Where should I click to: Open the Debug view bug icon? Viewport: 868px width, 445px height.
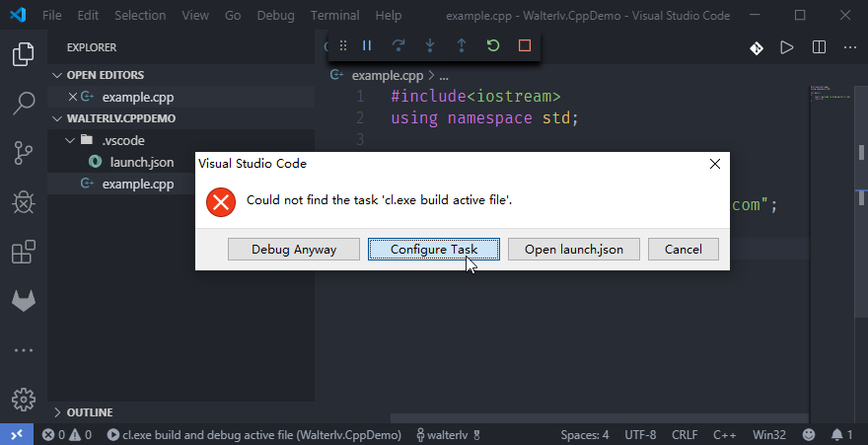(x=24, y=202)
